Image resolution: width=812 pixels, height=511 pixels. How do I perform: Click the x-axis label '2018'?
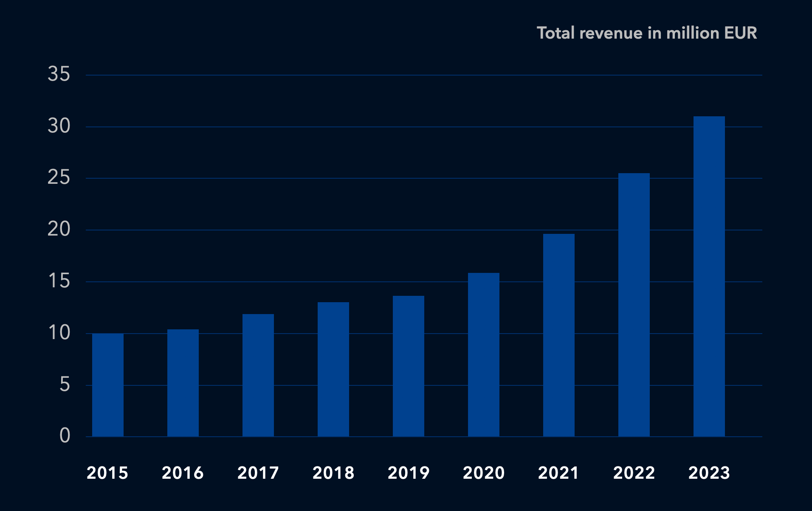[333, 473]
